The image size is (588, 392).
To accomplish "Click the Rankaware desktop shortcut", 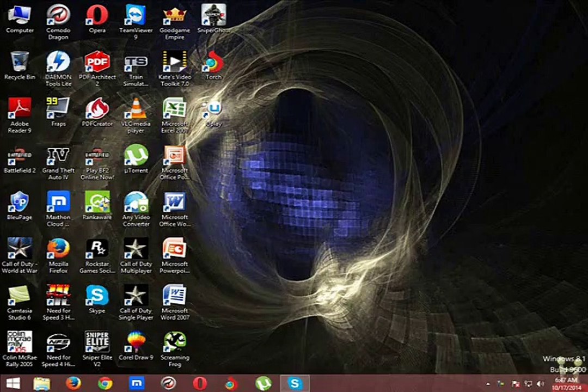I will (x=97, y=206).
